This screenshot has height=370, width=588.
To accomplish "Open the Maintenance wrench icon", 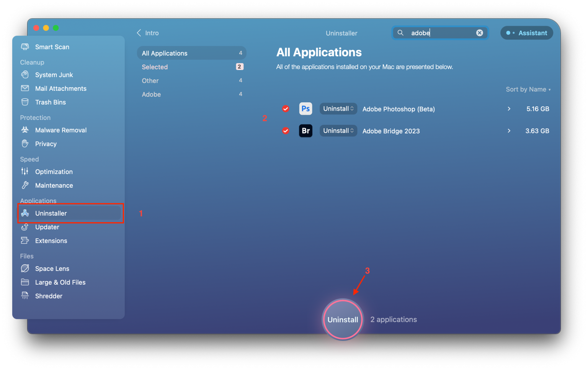I will (x=25, y=185).
